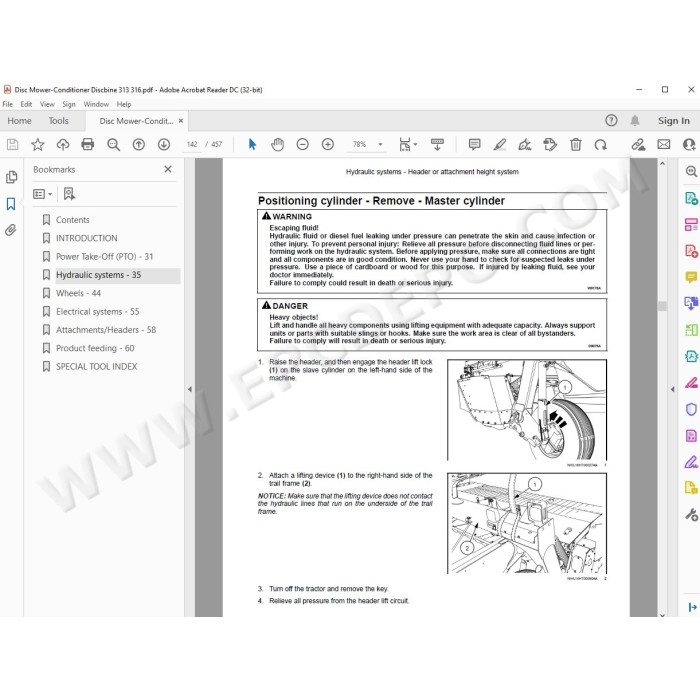Activate the Hand pan tool

[277, 144]
